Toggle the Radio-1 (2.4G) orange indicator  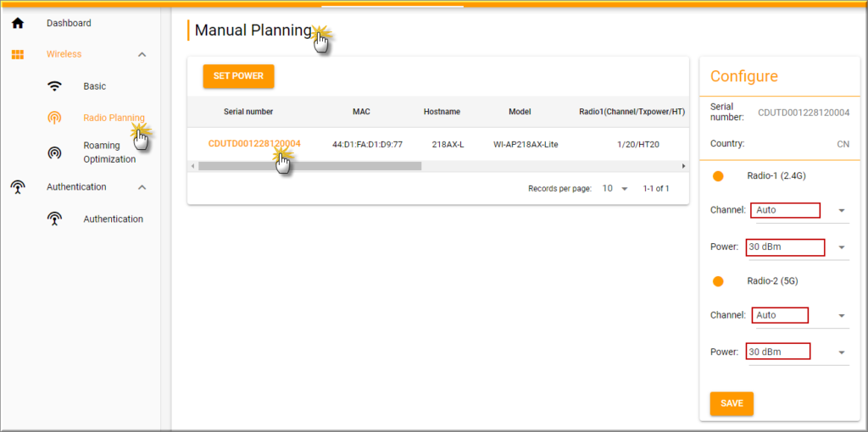pyautogui.click(x=718, y=176)
